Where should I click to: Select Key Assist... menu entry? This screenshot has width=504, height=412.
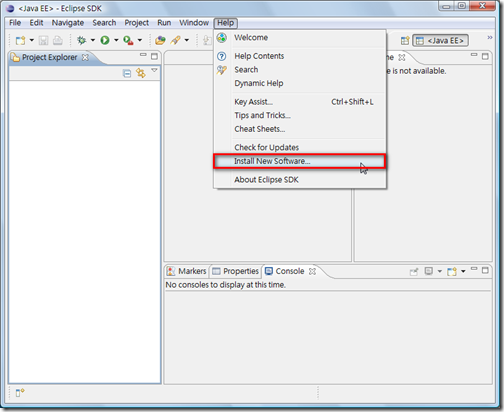click(300, 102)
